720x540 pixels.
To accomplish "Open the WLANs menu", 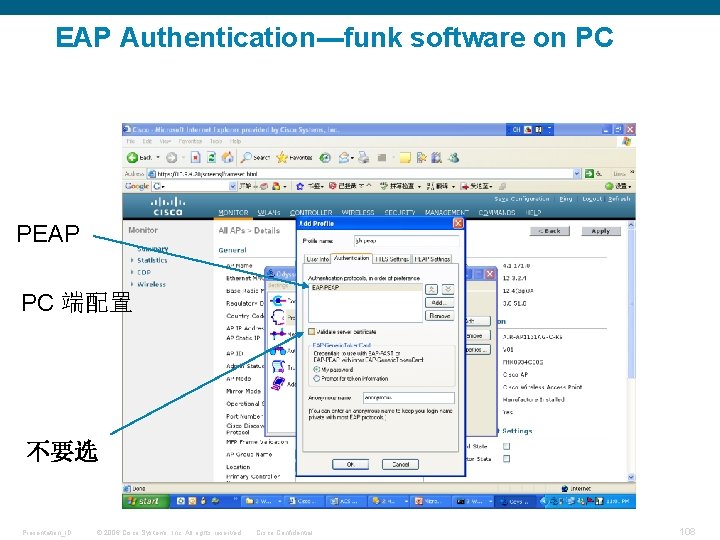I will click(269, 213).
